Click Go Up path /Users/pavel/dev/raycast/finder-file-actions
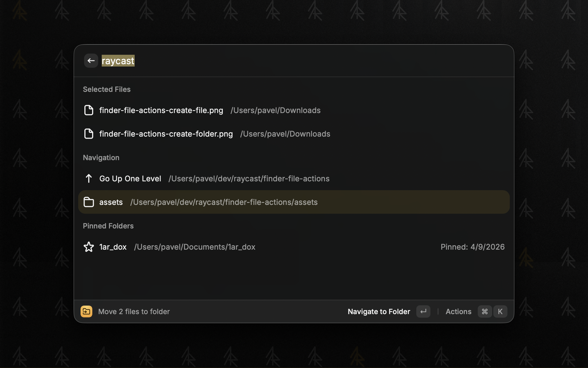 249,178
